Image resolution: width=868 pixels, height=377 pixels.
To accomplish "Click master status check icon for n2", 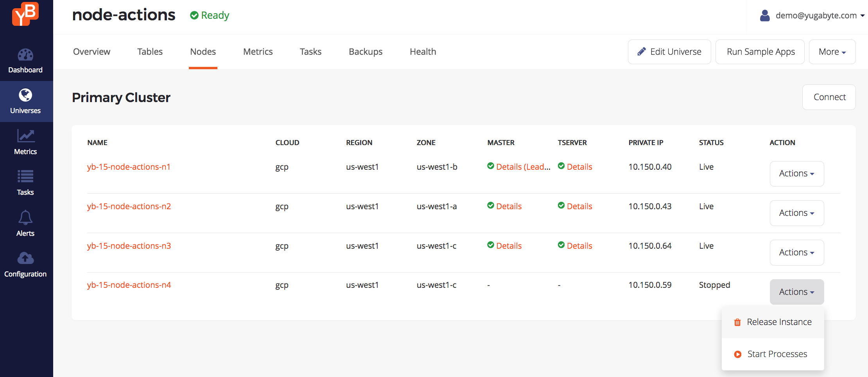I will (x=491, y=205).
